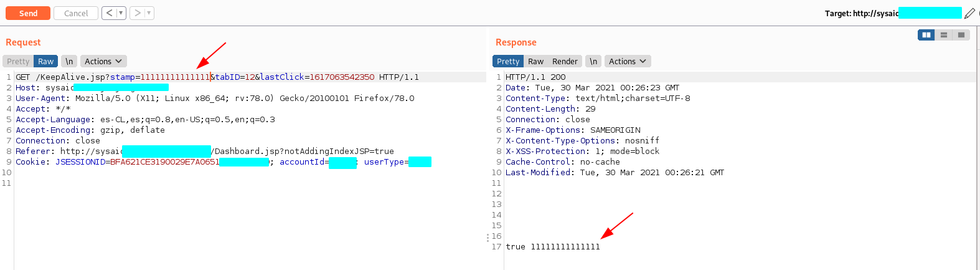
Task: Open the forward history dropdown arrow
Action: click(149, 13)
